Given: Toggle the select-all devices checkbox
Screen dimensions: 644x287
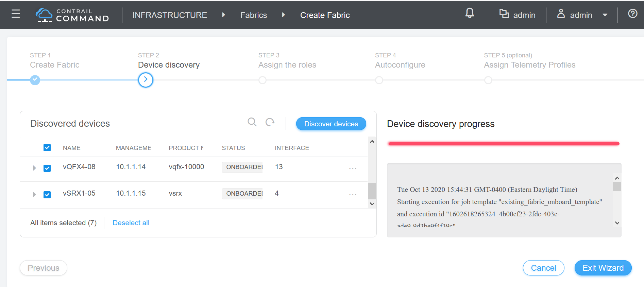Looking at the screenshot, I should pos(47,148).
